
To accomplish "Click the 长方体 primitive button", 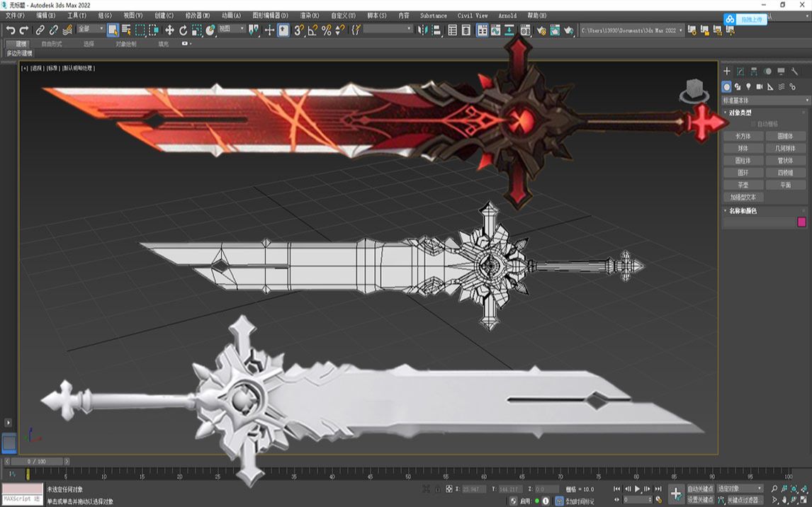I will click(x=743, y=136).
